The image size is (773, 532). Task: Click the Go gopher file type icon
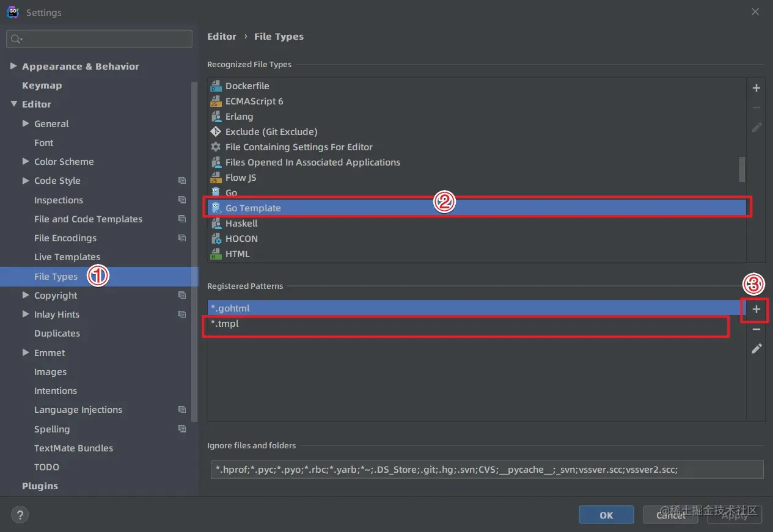pyautogui.click(x=215, y=193)
